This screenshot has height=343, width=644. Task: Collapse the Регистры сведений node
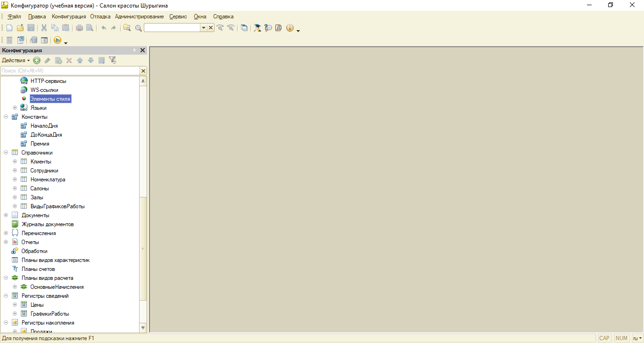click(6, 296)
